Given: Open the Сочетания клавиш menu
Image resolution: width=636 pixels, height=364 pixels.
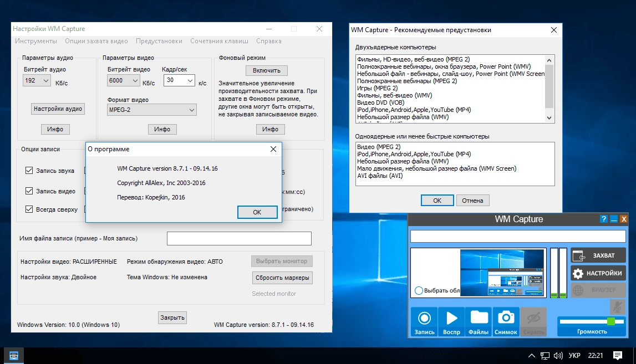Looking at the screenshot, I should (219, 41).
